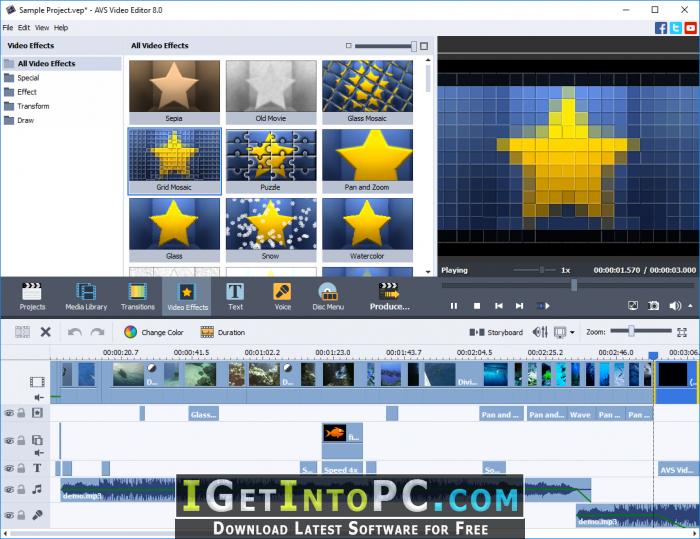This screenshot has width=700, height=539.
Task: Click the Change Color button
Action: click(x=154, y=332)
